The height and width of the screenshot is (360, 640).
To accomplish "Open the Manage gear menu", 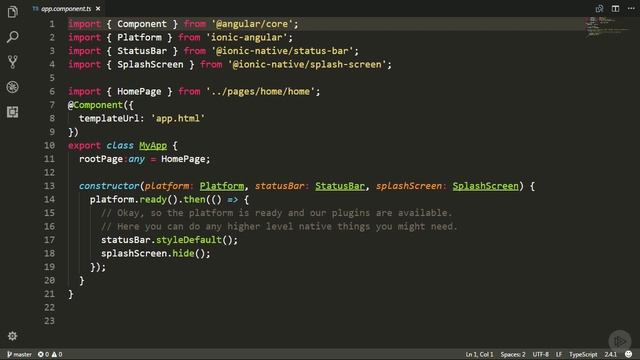I will [12, 336].
